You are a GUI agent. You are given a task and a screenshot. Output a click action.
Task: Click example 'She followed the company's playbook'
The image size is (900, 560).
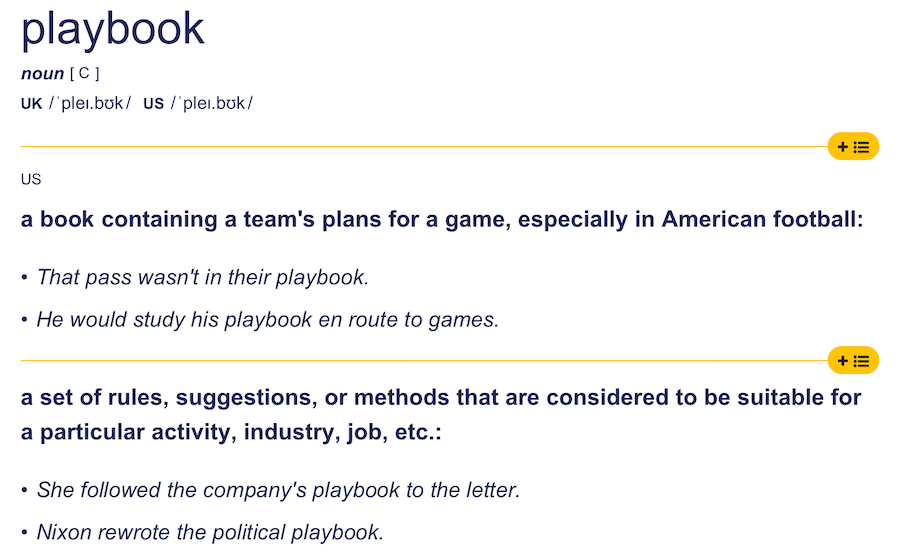[x=278, y=491]
